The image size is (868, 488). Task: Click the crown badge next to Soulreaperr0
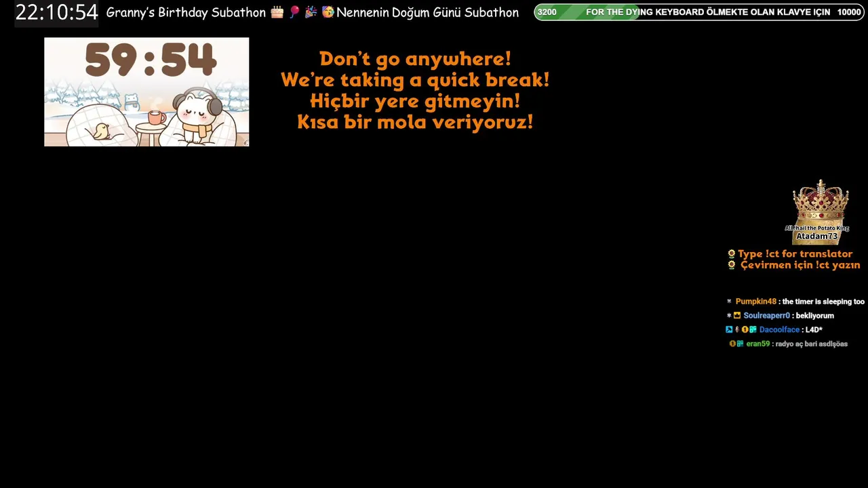point(737,316)
